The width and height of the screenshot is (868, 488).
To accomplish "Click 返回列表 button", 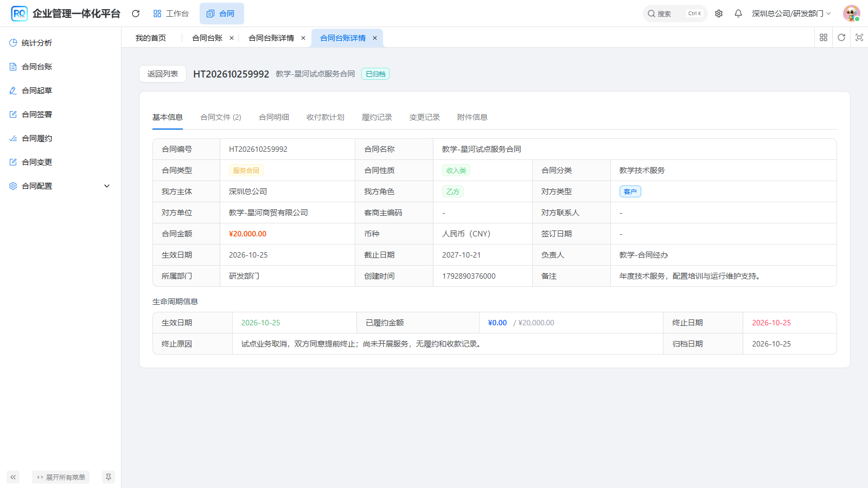I will click(163, 74).
